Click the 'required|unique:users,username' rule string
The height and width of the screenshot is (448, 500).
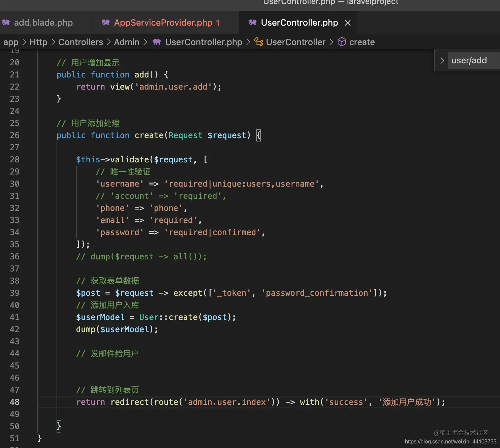(x=242, y=184)
